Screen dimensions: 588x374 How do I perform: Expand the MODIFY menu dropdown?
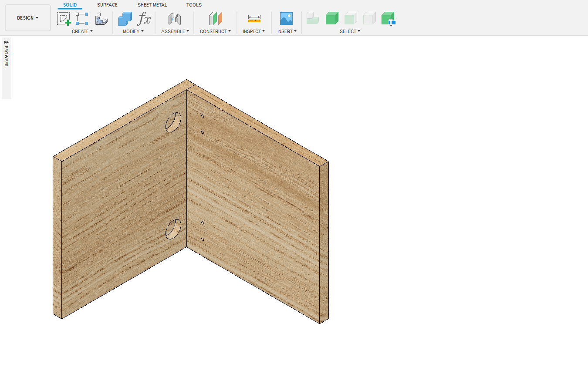pos(133,31)
